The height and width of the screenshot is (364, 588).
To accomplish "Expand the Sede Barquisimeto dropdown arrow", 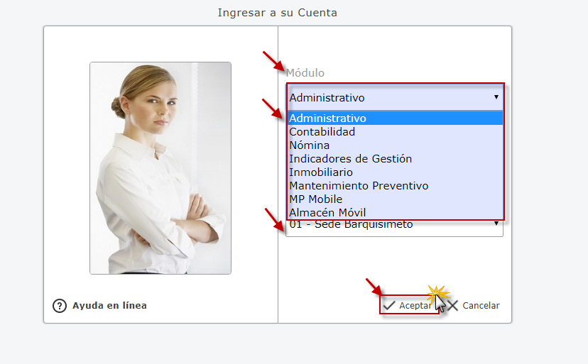I will (x=496, y=224).
